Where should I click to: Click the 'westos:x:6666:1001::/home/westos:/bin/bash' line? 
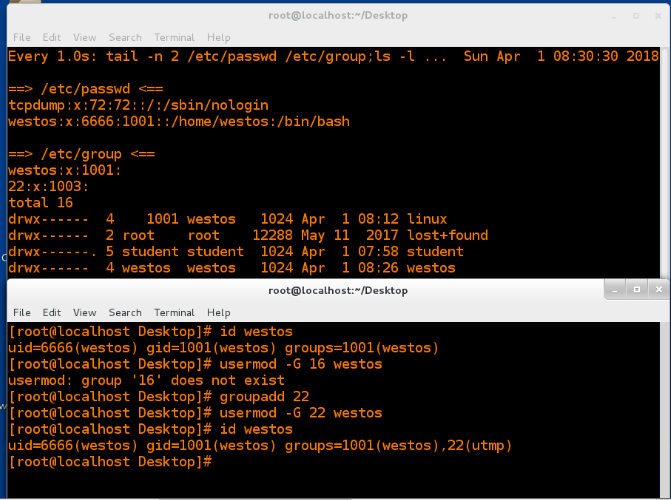coord(179,122)
